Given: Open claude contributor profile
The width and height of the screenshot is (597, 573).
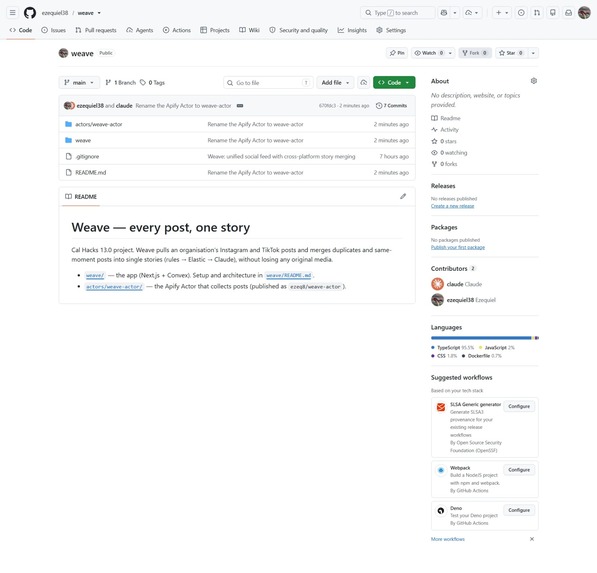Looking at the screenshot, I should pyautogui.click(x=457, y=284).
